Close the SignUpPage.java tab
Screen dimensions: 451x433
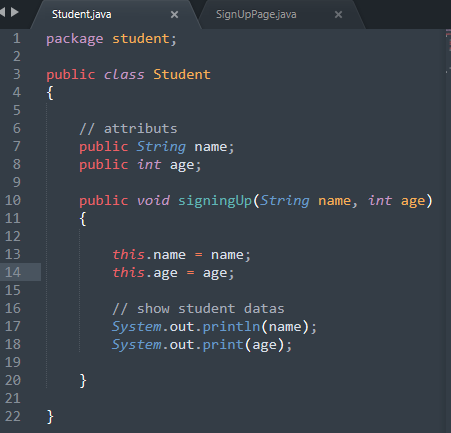pos(338,15)
